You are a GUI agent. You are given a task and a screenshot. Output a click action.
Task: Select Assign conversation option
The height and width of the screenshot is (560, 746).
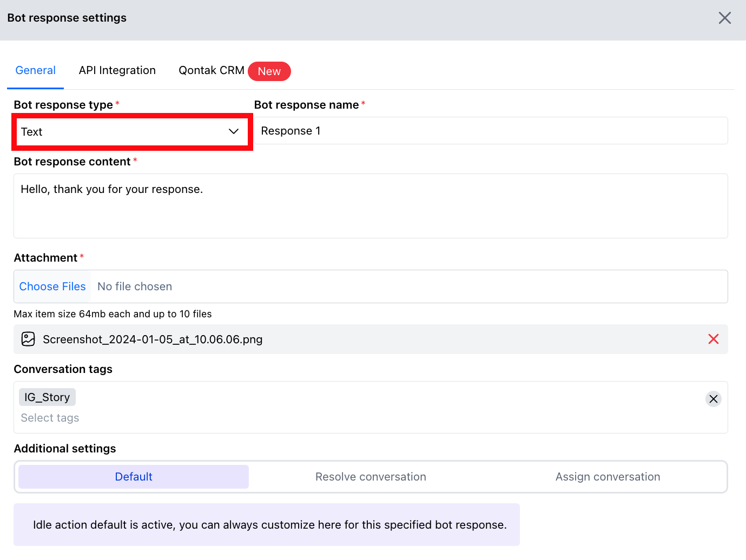click(608, 477)
